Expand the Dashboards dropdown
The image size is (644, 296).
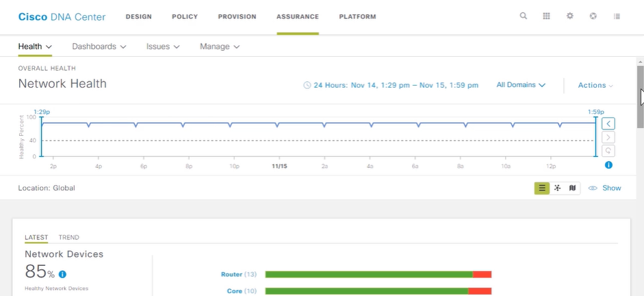[99, 47]
